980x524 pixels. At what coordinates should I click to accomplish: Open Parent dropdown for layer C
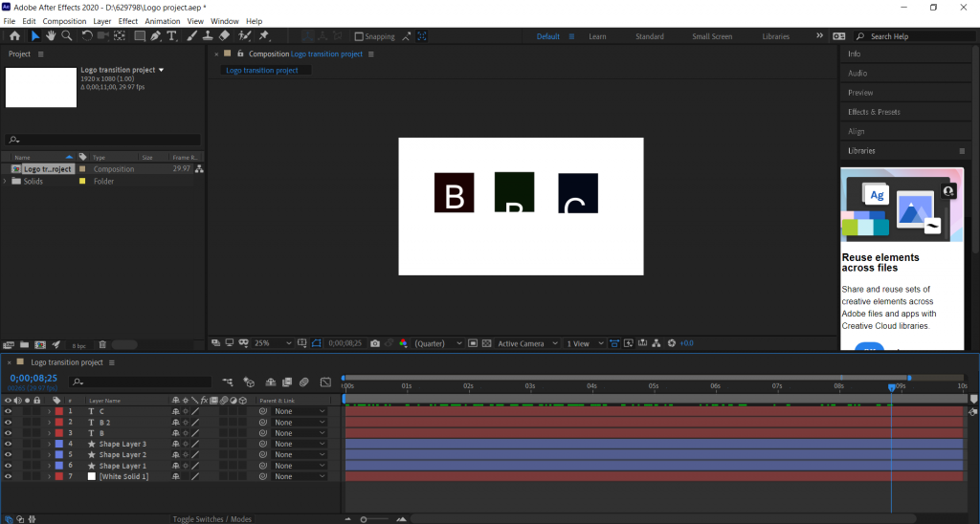point(300,411)
